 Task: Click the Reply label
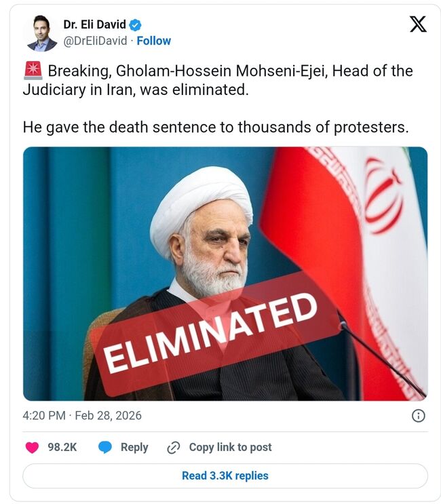[134, 448]
